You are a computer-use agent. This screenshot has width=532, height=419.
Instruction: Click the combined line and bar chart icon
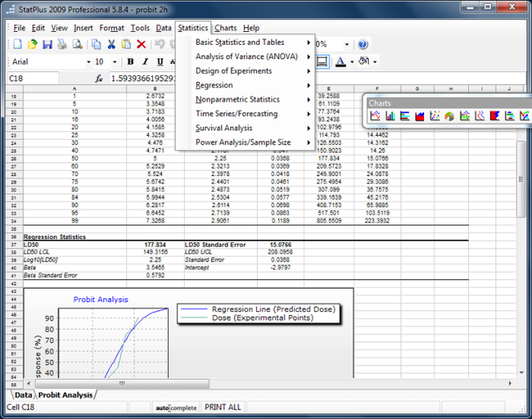pyautogui.click(x=465, y=116)
